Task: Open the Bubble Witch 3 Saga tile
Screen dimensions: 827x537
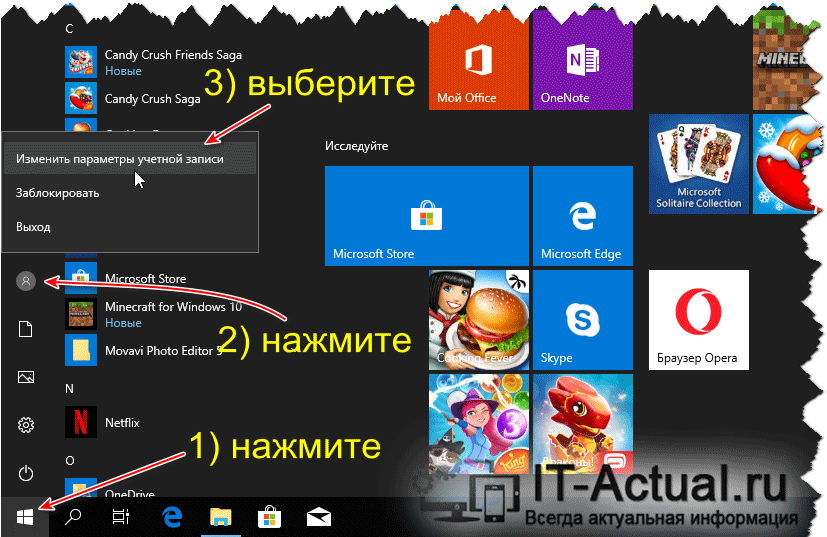Action: click(x=479, y=424)
